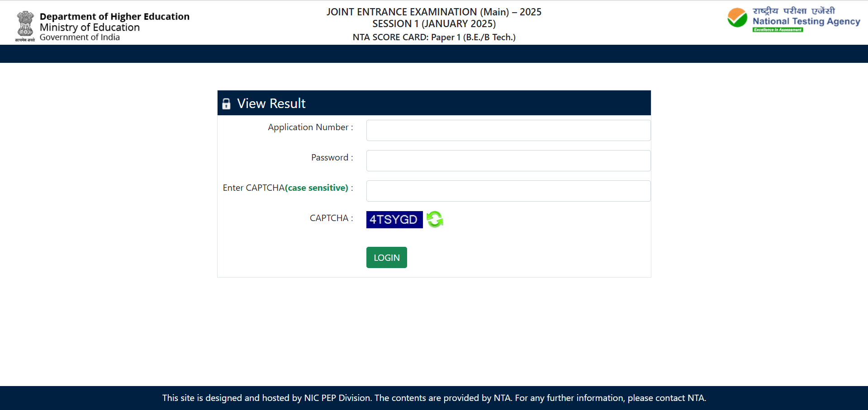Click Department of Higher Education heading
Viewport: 868px width, 410px height.
pyautogui.click(x=114, y=17)
